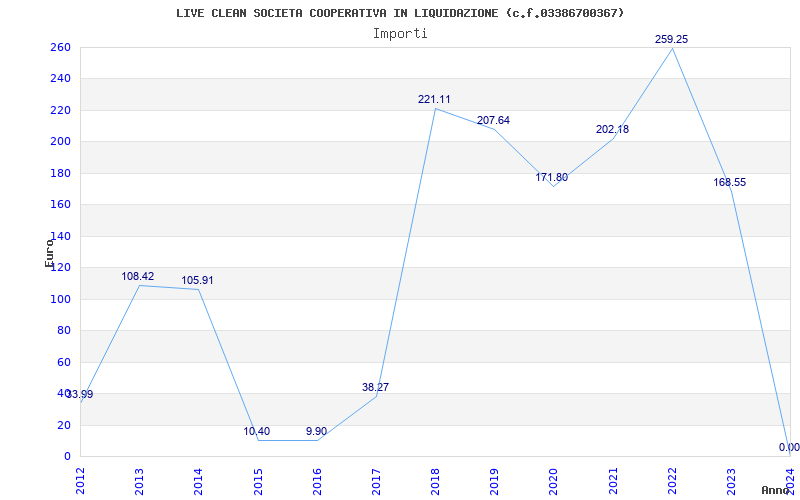Click the 2022 x-axis year label

coord(672,481)
